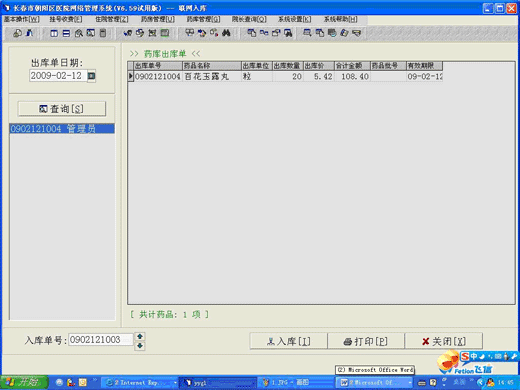The height and width of the screenshot is (390, 520).
Task: Click the 打印[P] button
Action: click(366, 341)
